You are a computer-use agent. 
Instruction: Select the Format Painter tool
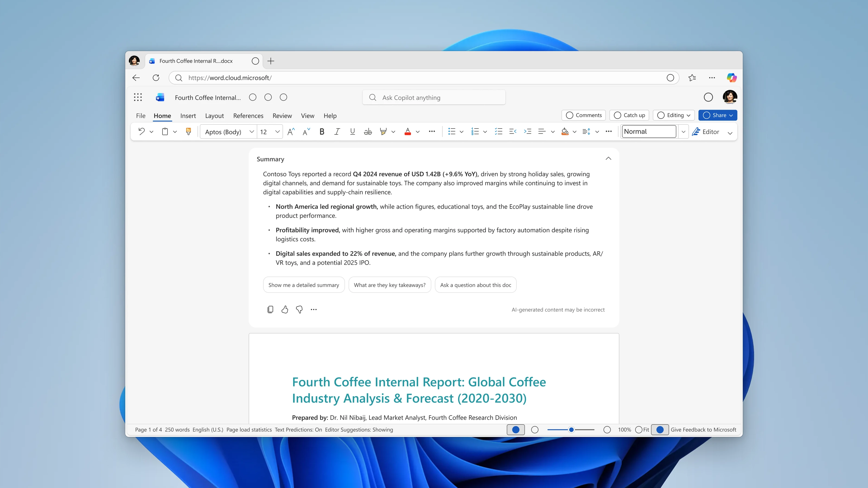pyautogui.click(x=188, y=132)
